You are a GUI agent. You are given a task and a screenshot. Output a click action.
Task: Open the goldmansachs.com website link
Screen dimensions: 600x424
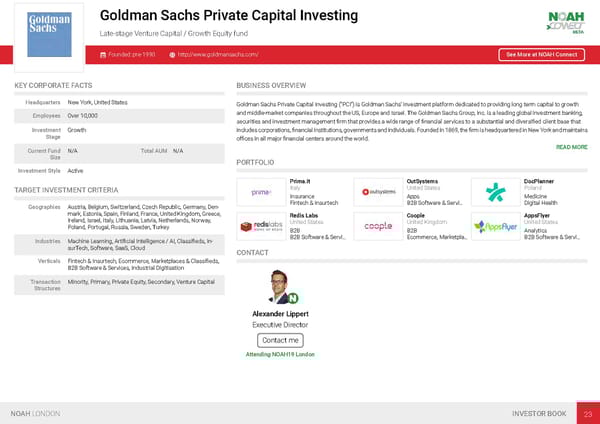click(219, 54)
